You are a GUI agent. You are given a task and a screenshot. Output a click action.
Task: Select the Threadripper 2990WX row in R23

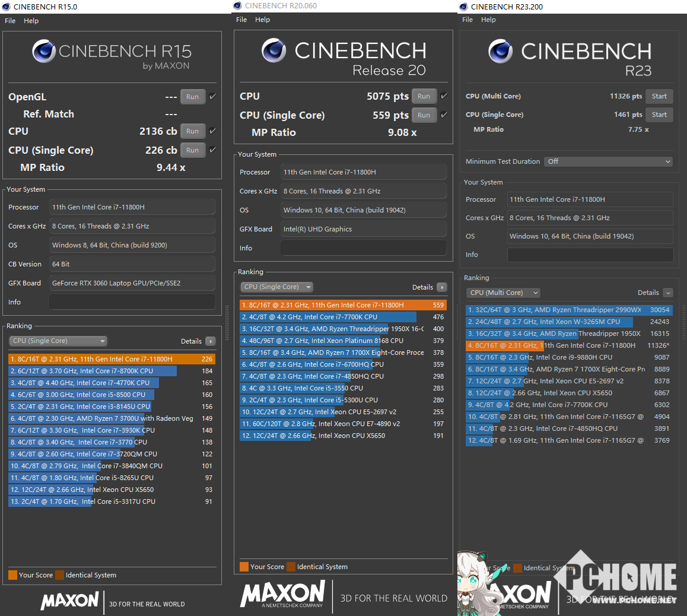(x=569, y=310)
